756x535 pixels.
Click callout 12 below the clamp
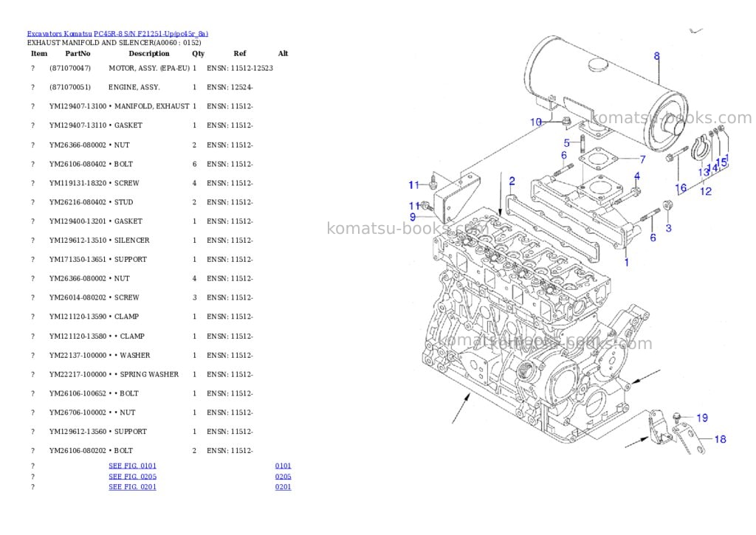[705, 191]
